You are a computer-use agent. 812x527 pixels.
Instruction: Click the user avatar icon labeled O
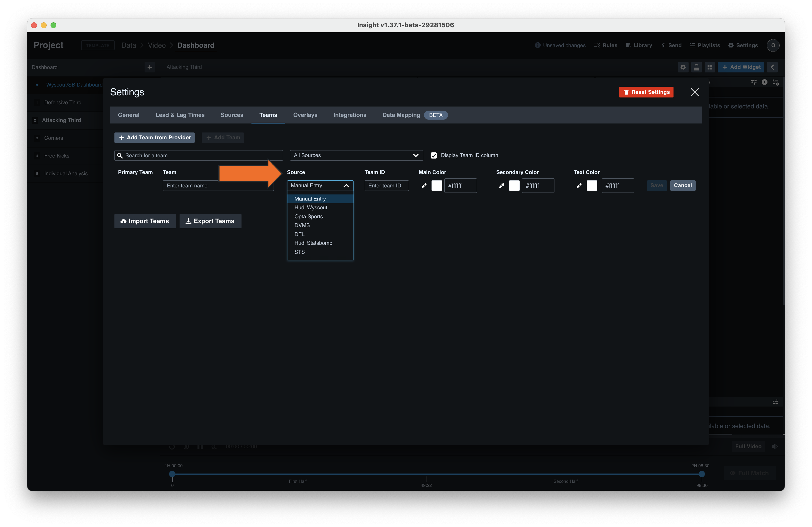pyautogui.click(x=773, y=45)
